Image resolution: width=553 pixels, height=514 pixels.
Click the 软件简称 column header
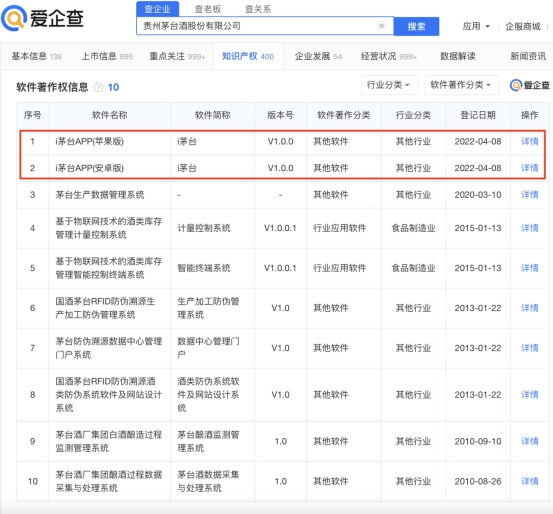coord(213,115)
